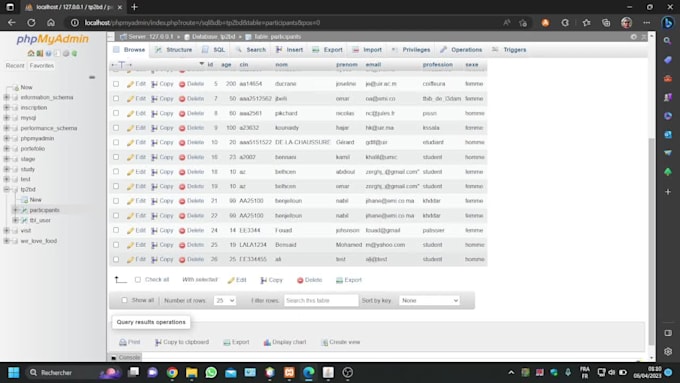Check the checkbox for row id 5
680x383 pixels.
point(116,84)
